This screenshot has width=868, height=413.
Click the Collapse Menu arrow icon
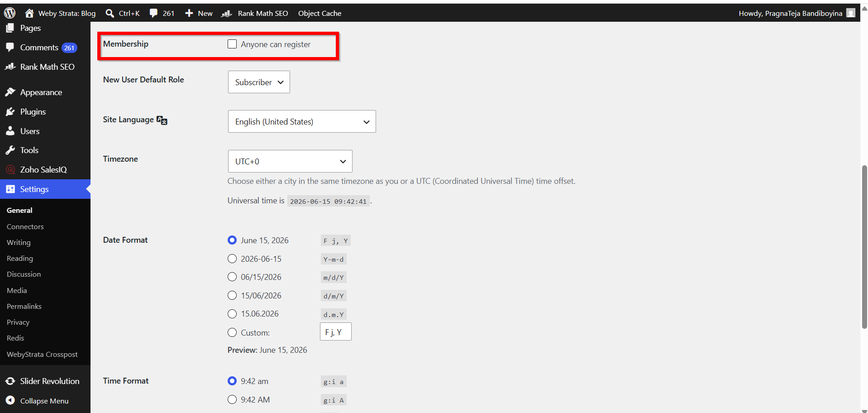pyautogui.click(x=10, y=400)
